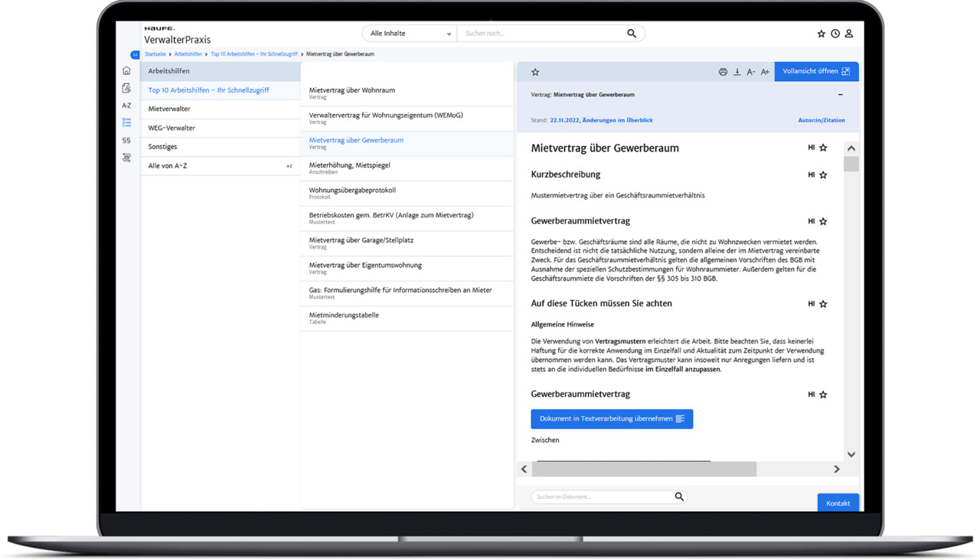Screen dimensions: 980x560
Task: Open the Alle Inhalte dropdown
Action: (410, 34)
